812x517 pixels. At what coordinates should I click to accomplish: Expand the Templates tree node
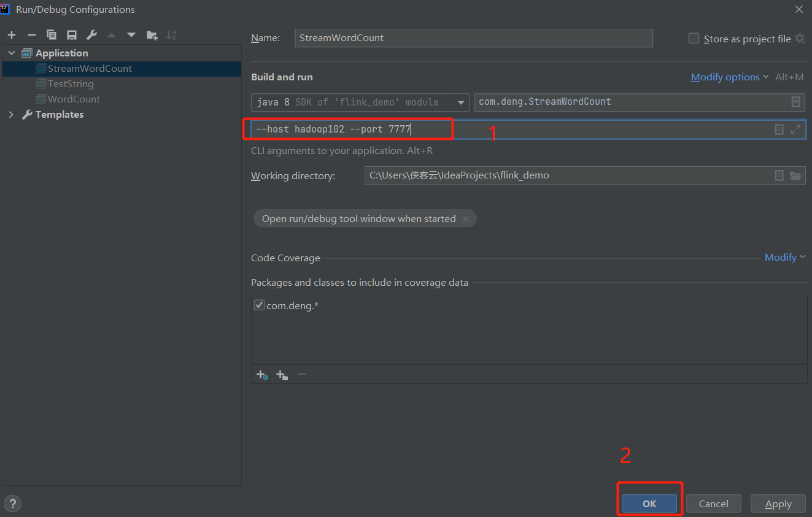point(12,115)
